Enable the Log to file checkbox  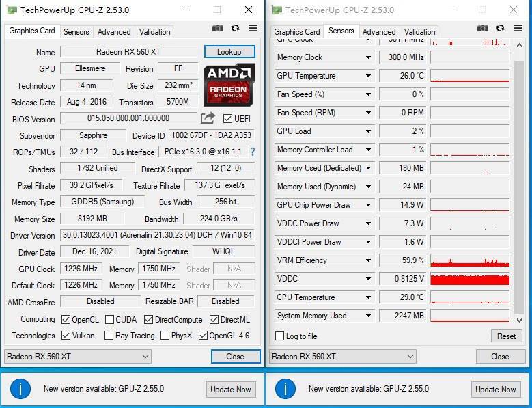[279, 336]
